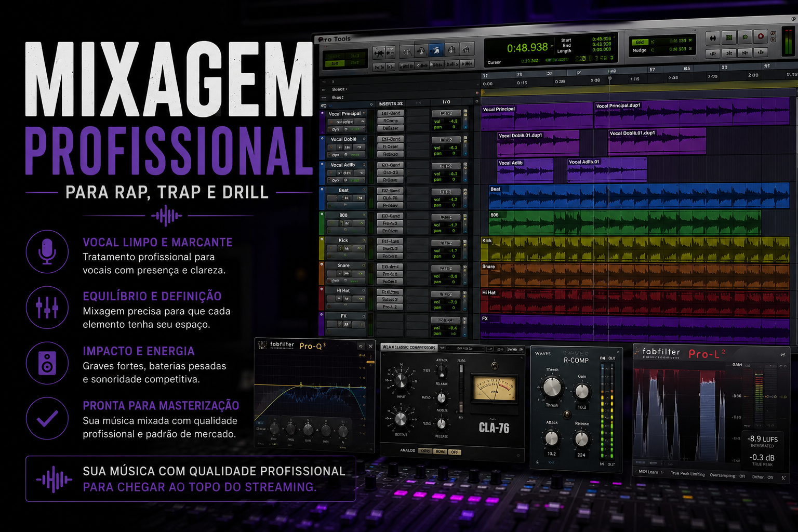Toggle the 808 track enable dot

pos(323,214)
